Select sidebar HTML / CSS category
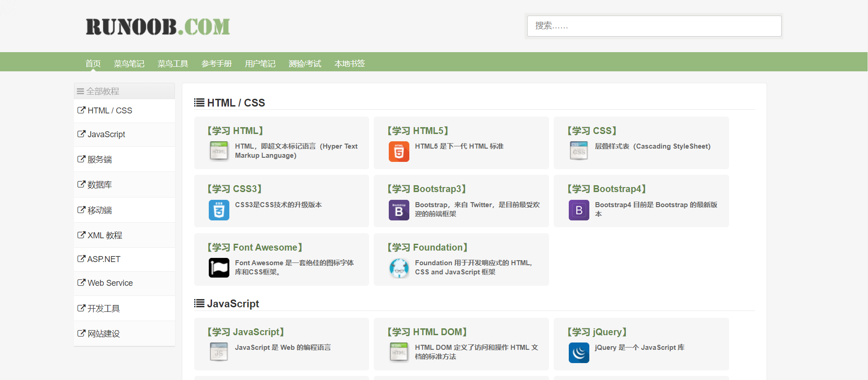 (124, 111)
